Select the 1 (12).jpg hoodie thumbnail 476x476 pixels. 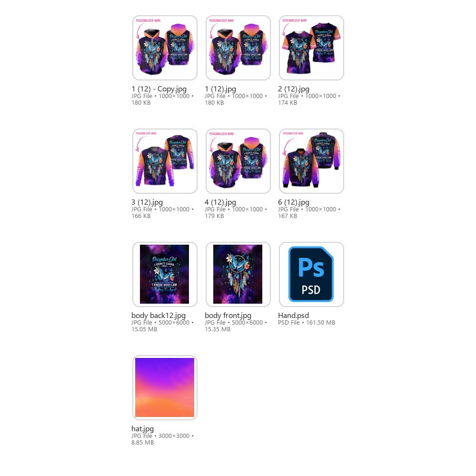pos(238,48)
